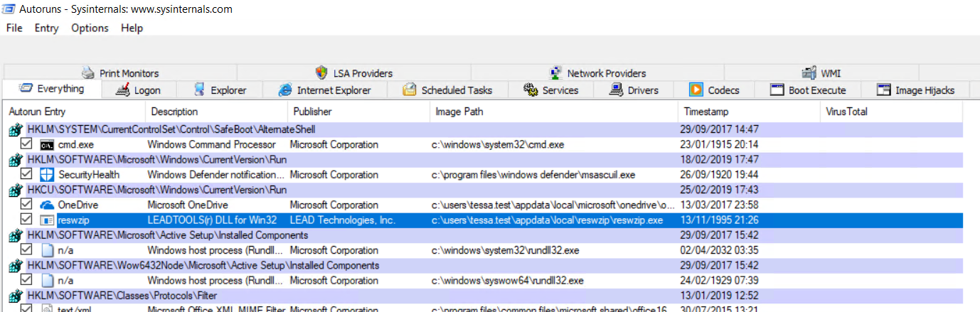
Task: Switch to the Logon tab
Action: (x=138, y=90)
